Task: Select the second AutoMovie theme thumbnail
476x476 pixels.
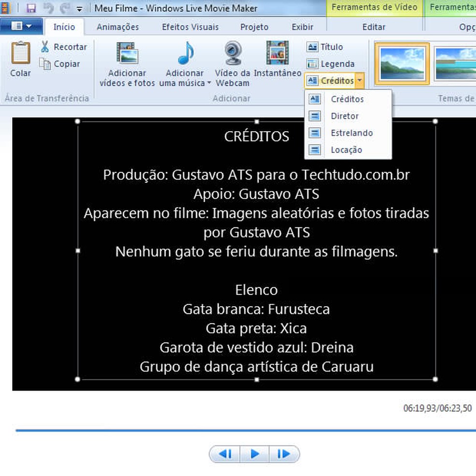Action: (x=455, y=64)
